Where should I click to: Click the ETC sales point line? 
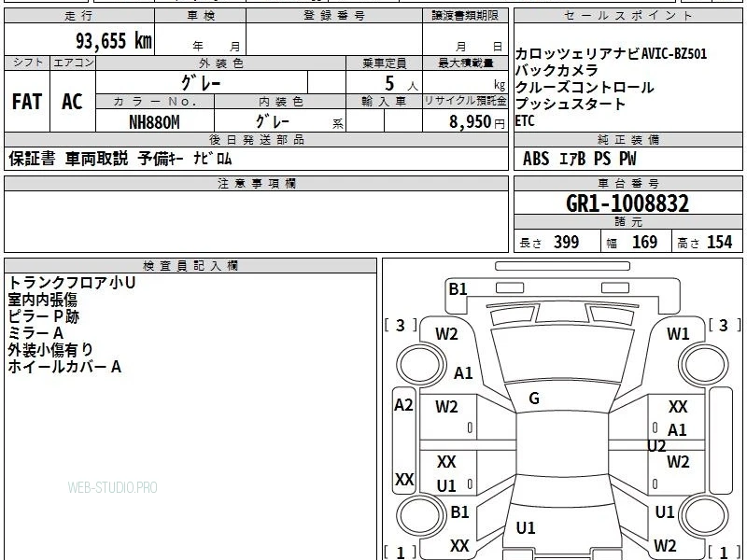525,121
